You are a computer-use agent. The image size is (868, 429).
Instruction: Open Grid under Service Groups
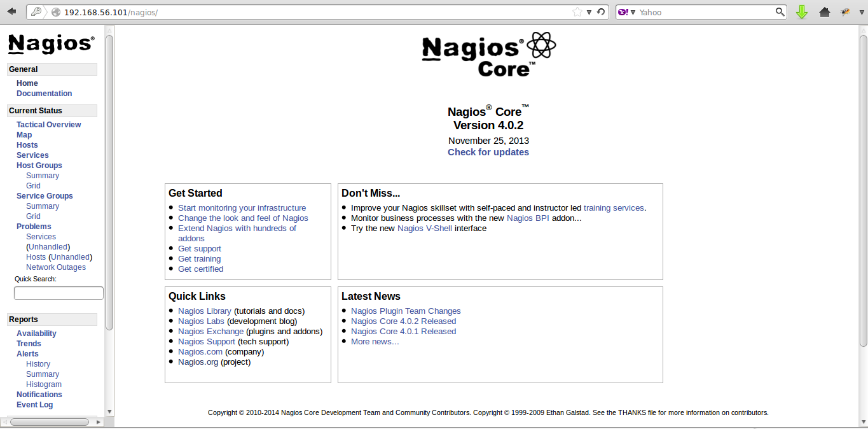[33, 216]
